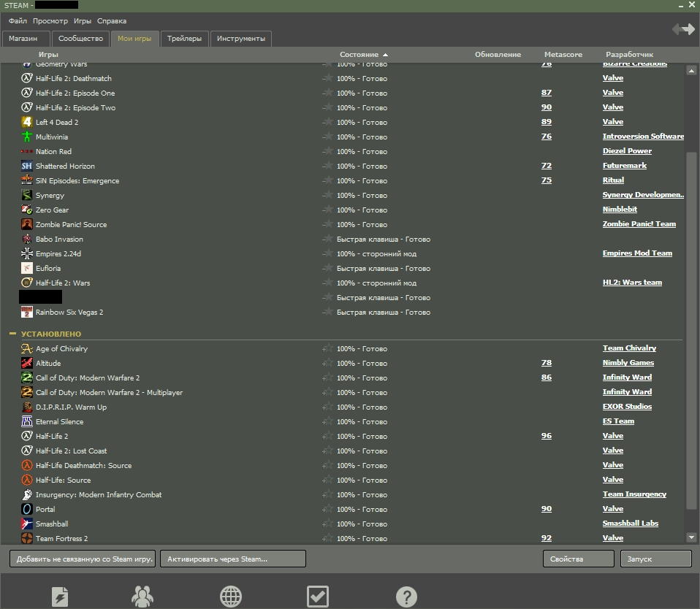Sort by the Игры column header
700x609 pixels.
pyautogui.click(x=48, y=55)
